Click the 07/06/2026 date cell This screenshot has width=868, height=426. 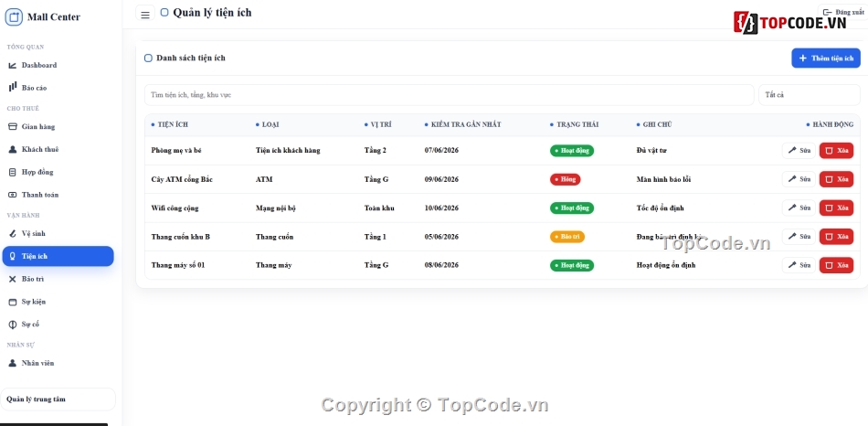point(441,151)
